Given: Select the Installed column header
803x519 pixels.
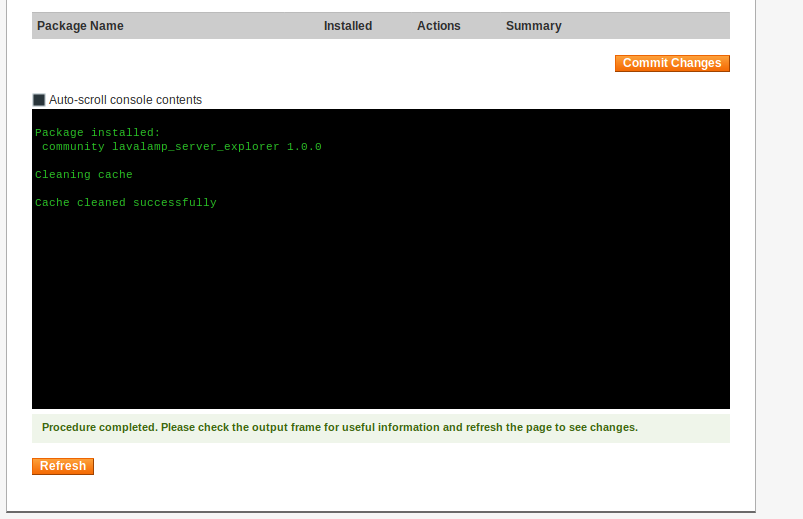Looking at the screenshot, I should click(x=347, y=26).
